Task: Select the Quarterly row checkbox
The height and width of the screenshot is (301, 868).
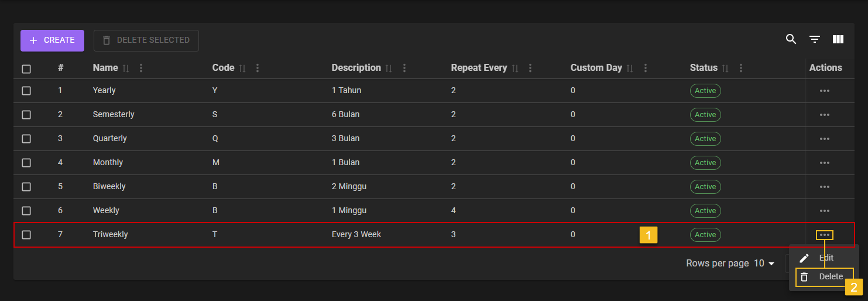Action: 26,139
